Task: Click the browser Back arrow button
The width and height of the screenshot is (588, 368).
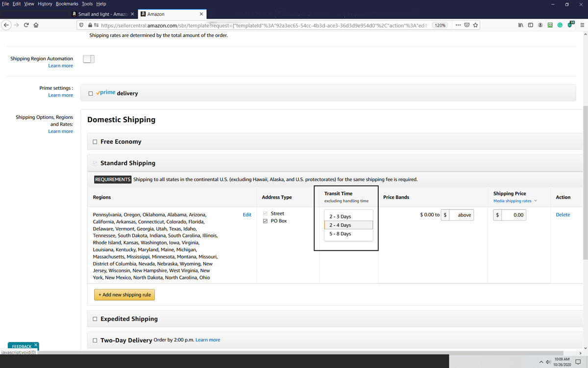Action: tap(6, 25)
